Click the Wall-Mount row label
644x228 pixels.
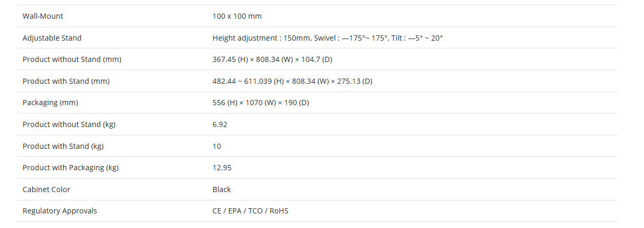click(43, 16)
